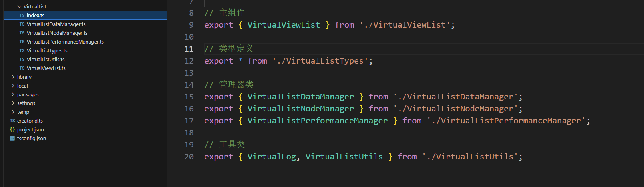Open the local folder
Screen dimensions: 644x187
point(22,86)
